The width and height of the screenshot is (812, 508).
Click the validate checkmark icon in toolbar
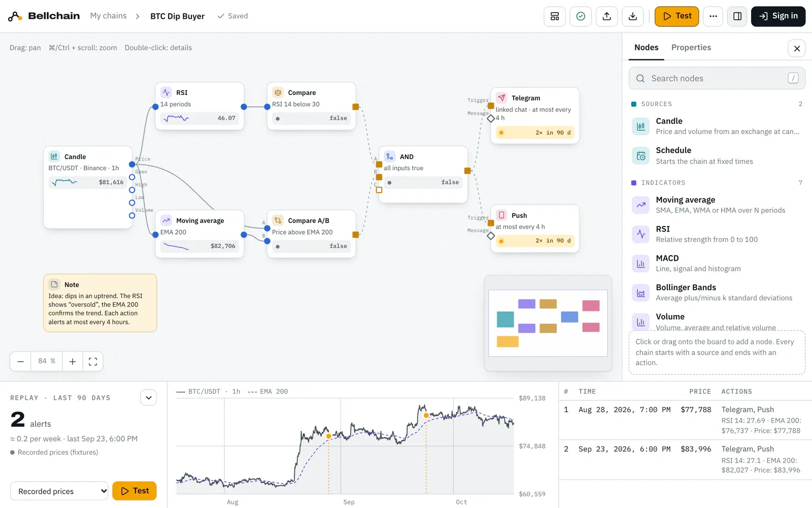pos(581,16)
